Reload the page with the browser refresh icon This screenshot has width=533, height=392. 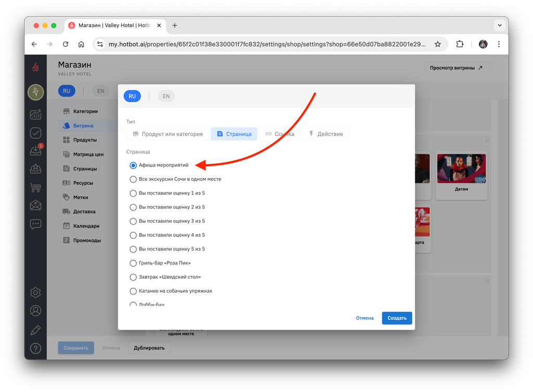click(66, 44)
